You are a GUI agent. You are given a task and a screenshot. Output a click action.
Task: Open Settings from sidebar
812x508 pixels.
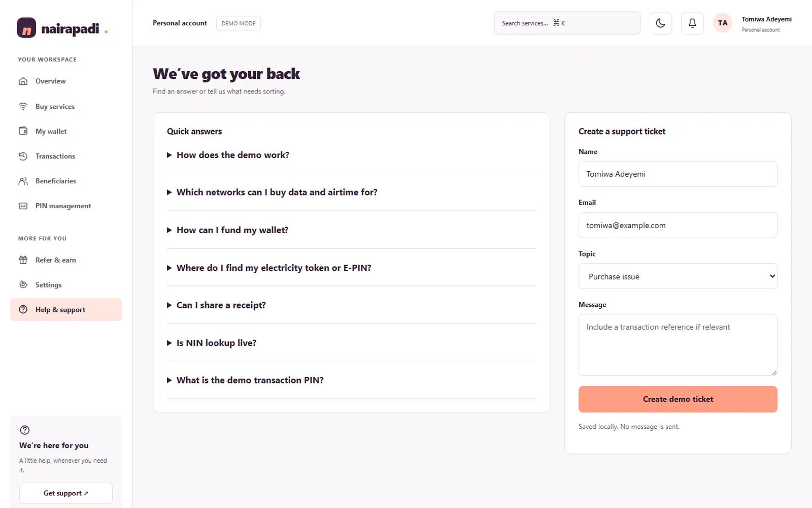(x=66, y=284)
